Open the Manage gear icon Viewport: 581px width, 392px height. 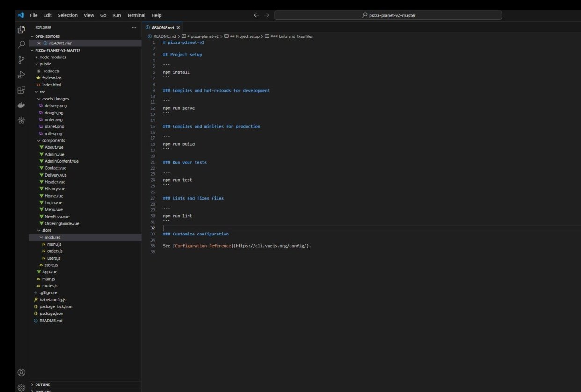pyautogui.click(x=21, y=387)
